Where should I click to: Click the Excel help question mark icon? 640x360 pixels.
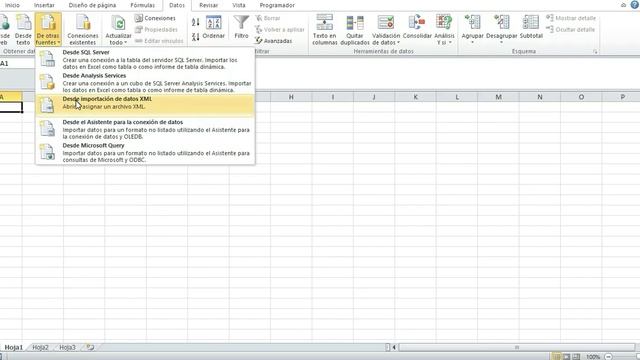(x=635, y=5)
